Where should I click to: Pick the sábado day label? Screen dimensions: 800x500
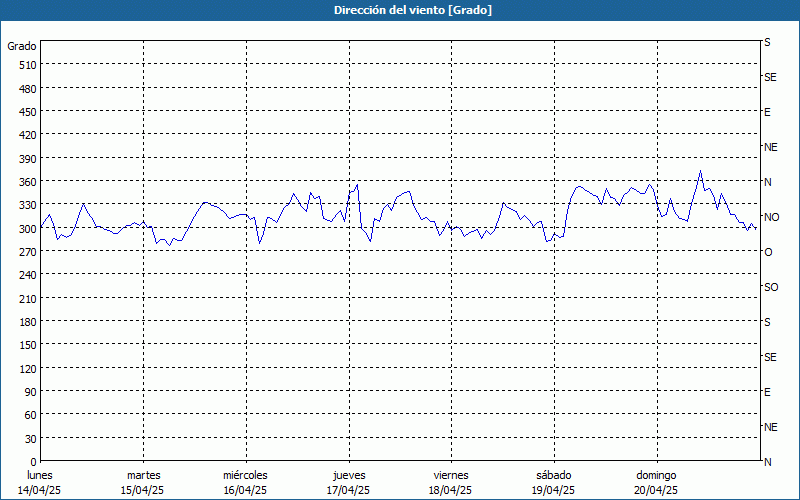click(554, 476)
